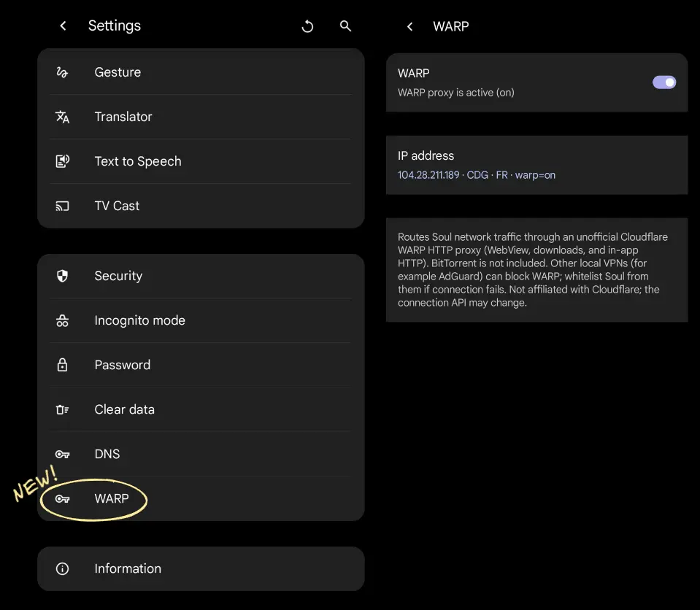Tap the WARP description paragraph
The width and height of the screenshot is (700, 610).
pos(533,269)
